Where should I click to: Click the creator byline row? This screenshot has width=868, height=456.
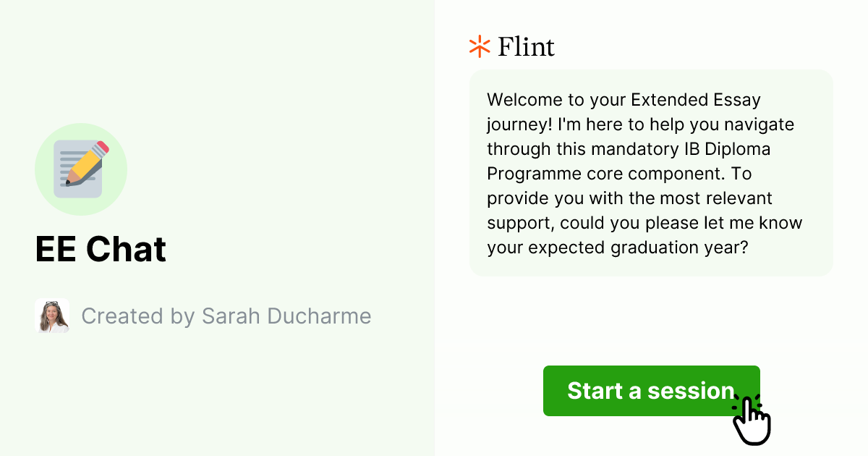(203, 316)
